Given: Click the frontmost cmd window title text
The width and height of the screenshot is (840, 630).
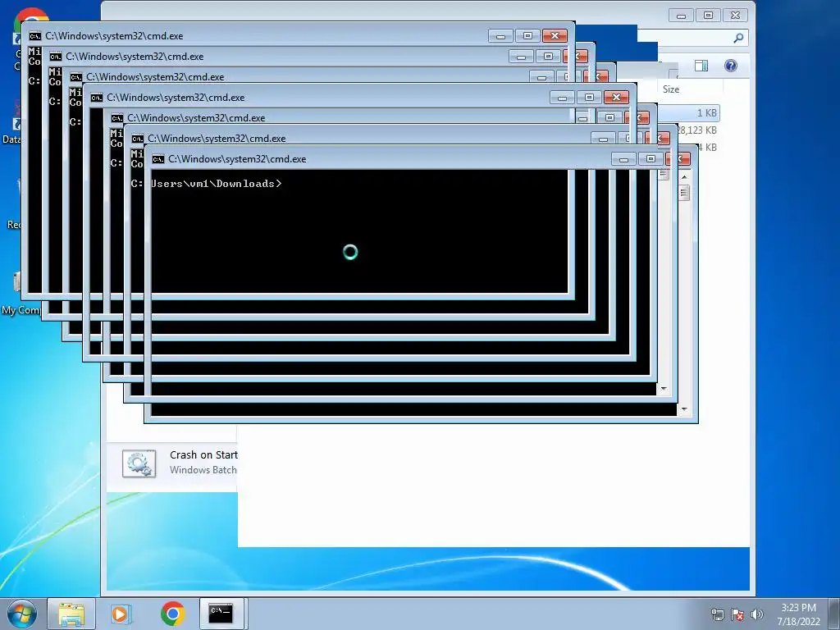Looking at the screenshot, I should pos(237,159).
